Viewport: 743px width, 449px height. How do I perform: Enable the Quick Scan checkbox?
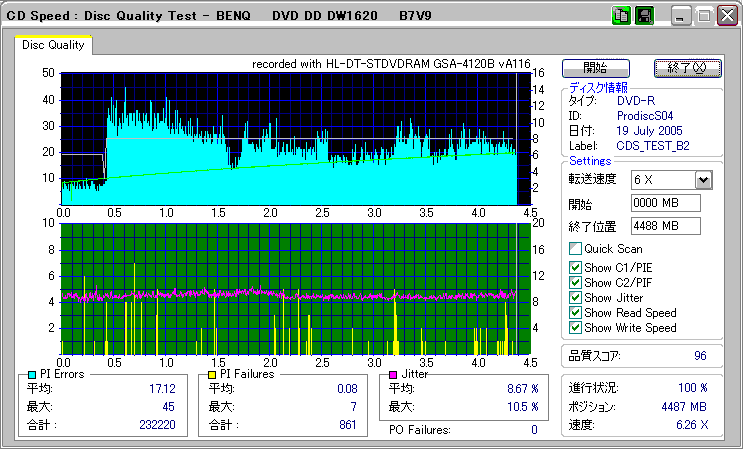(575, 249)
